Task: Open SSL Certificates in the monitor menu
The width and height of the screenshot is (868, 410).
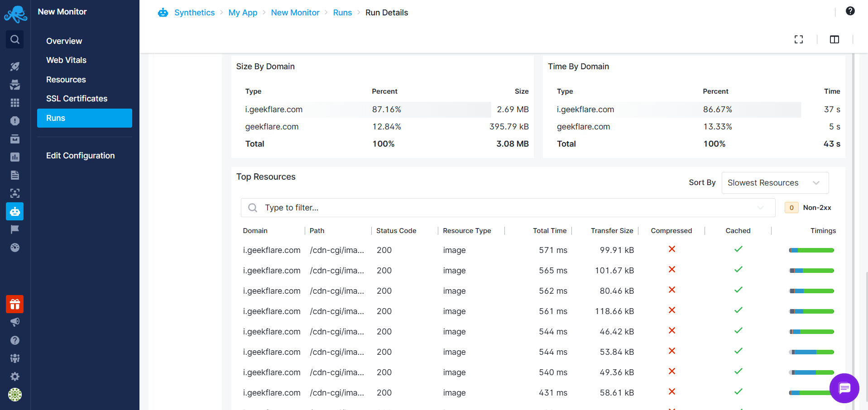Action: (77, 99)
